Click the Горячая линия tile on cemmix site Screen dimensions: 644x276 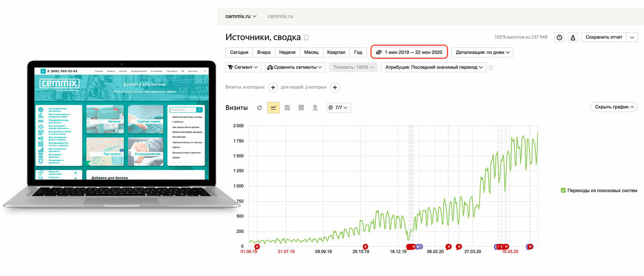(x=146, y=120)
